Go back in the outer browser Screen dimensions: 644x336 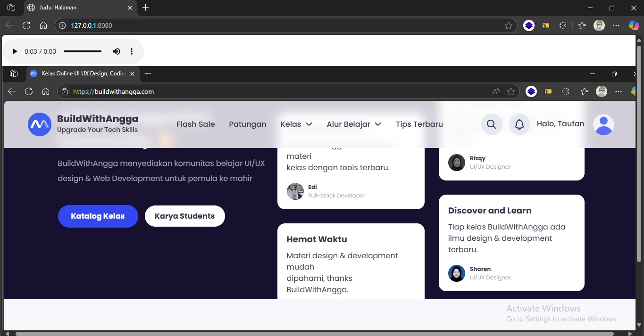point(9,25)
